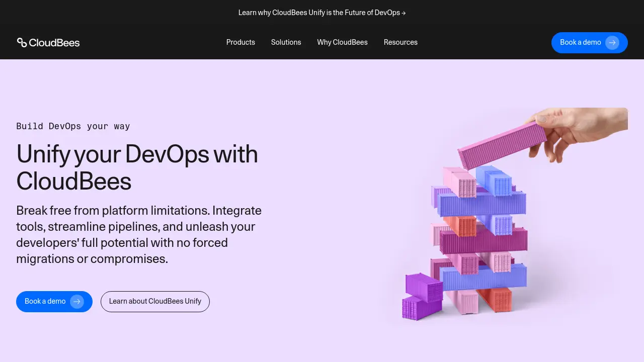Click Book a demo button in header

(x=589, y=43)
